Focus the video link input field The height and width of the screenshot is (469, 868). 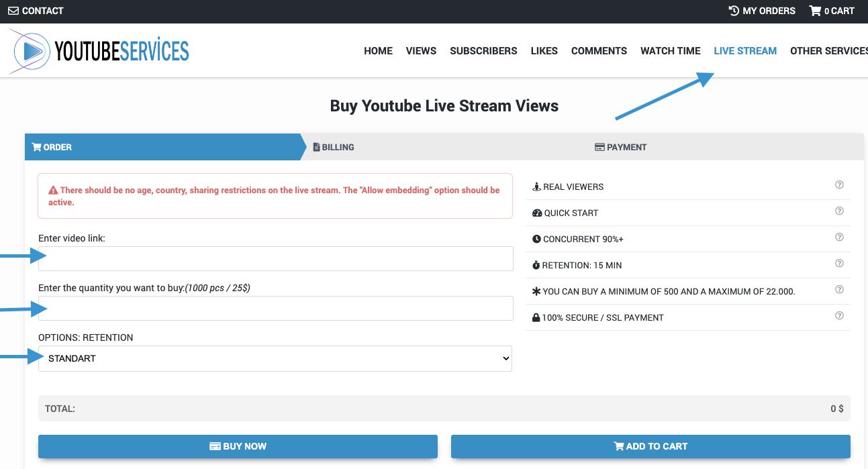tap(276, 258)
